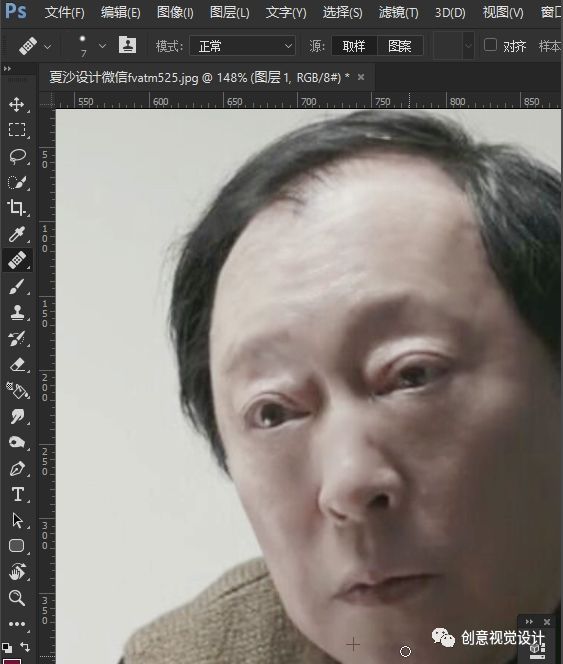Screen dimensions: 563x664
Task: Select the Quick Selection tool
Action: click(x=17, y=182)
